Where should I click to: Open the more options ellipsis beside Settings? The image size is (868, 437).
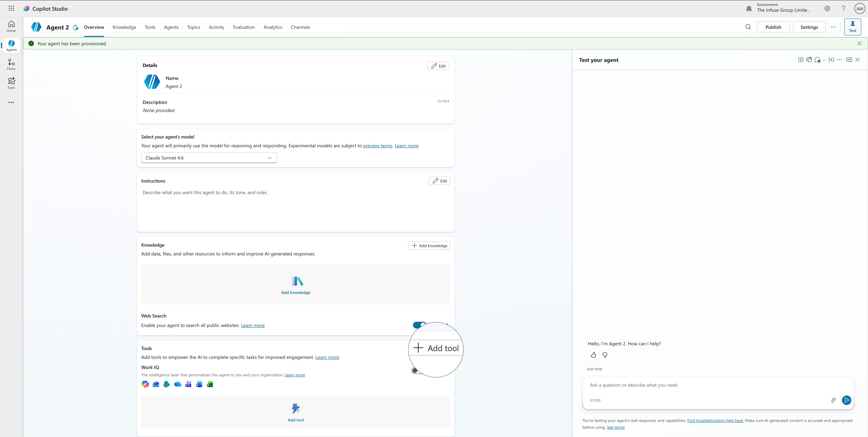tap(833, 27)
